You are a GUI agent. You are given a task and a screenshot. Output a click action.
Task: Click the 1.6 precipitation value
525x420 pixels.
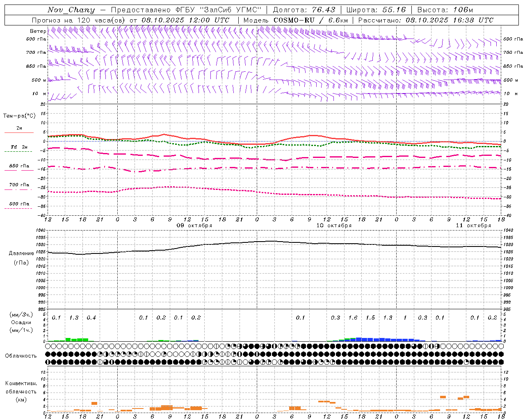point(353,318)
